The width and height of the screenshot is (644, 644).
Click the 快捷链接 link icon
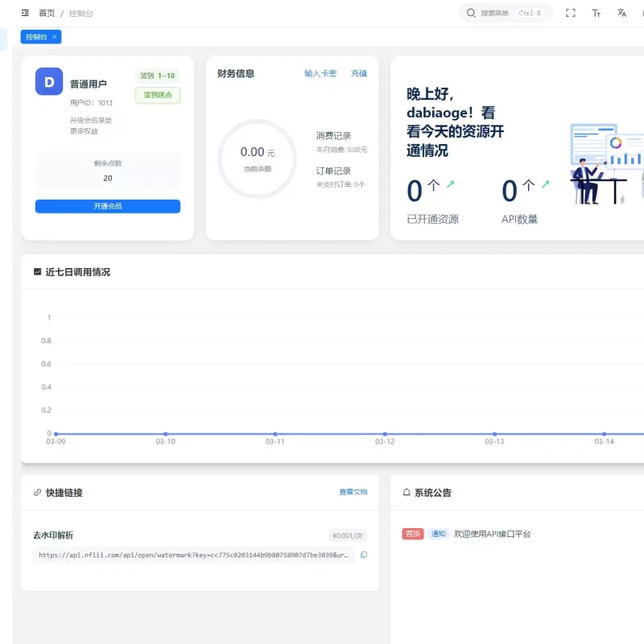point(37,493)
